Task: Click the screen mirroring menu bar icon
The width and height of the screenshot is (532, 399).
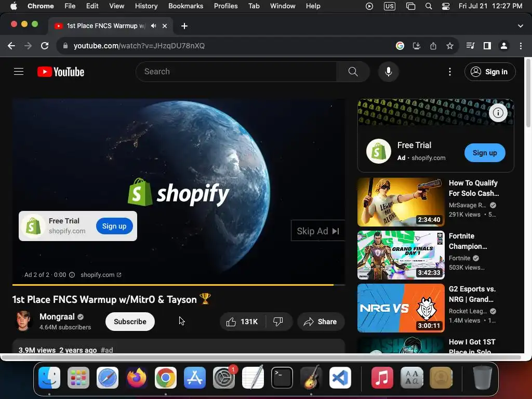Action: pos(410,6)
